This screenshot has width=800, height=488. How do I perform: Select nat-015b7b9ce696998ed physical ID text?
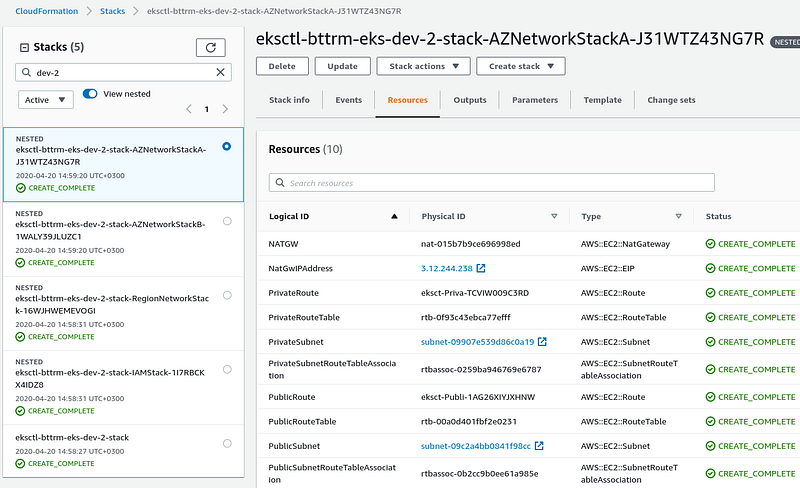click(x=470, y=244)
